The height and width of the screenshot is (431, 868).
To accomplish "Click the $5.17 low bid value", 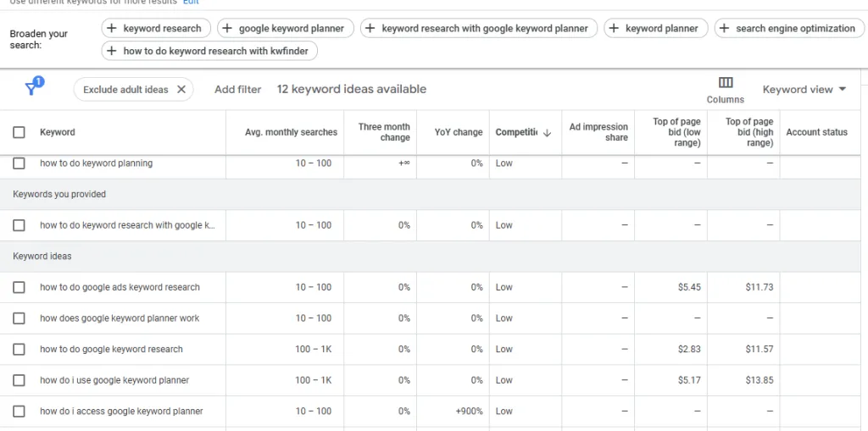I will [689, 380].
